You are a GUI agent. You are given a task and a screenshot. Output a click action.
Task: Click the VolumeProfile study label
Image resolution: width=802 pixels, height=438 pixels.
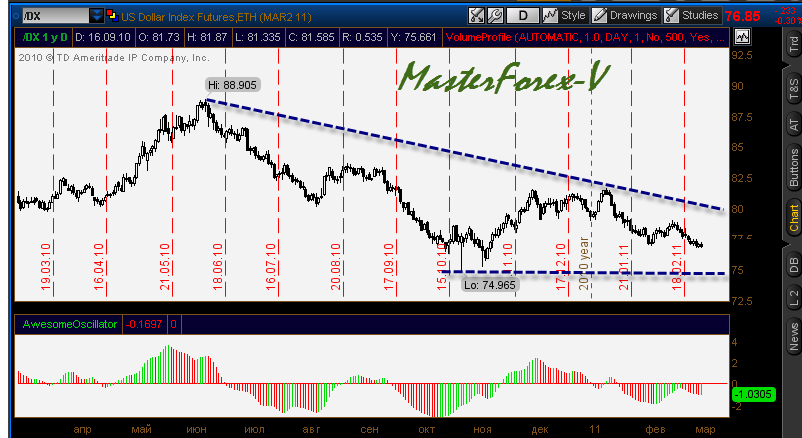coord(585,37)
